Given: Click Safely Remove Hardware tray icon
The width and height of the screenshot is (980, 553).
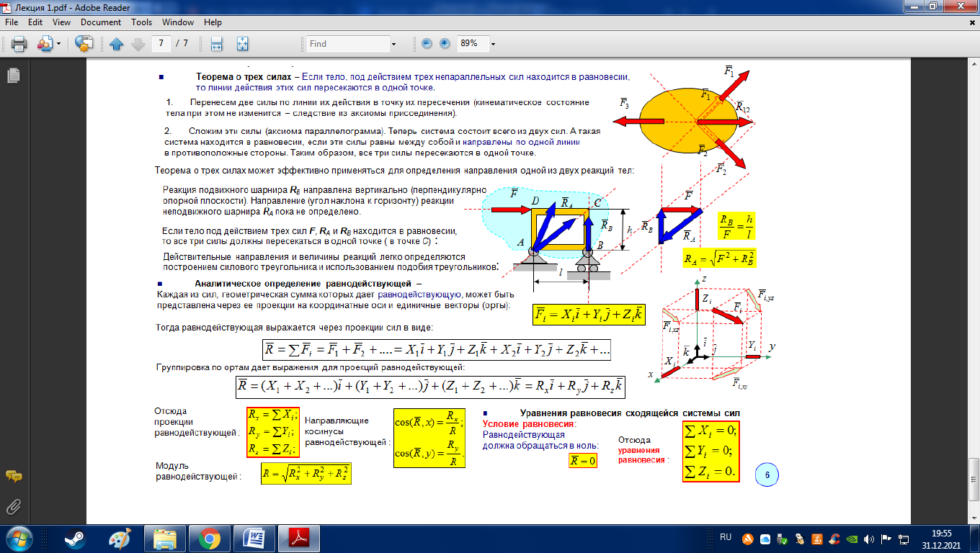Looking at the screenshot, I should (x=783, y=539).
